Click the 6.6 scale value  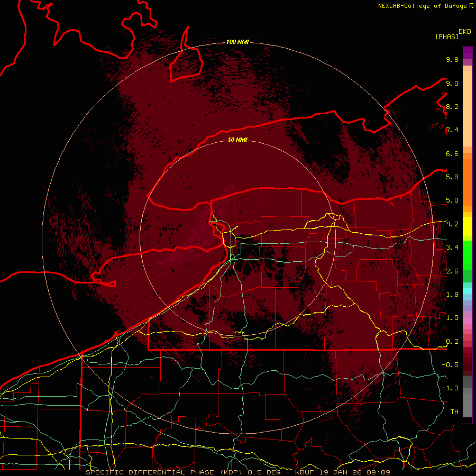pos(452,153)
